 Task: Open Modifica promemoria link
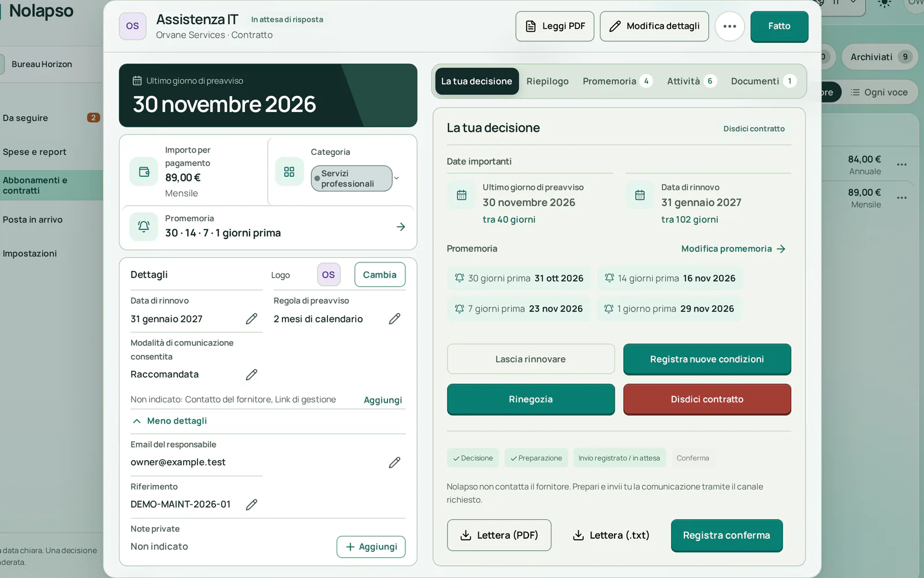pos(733,249)
